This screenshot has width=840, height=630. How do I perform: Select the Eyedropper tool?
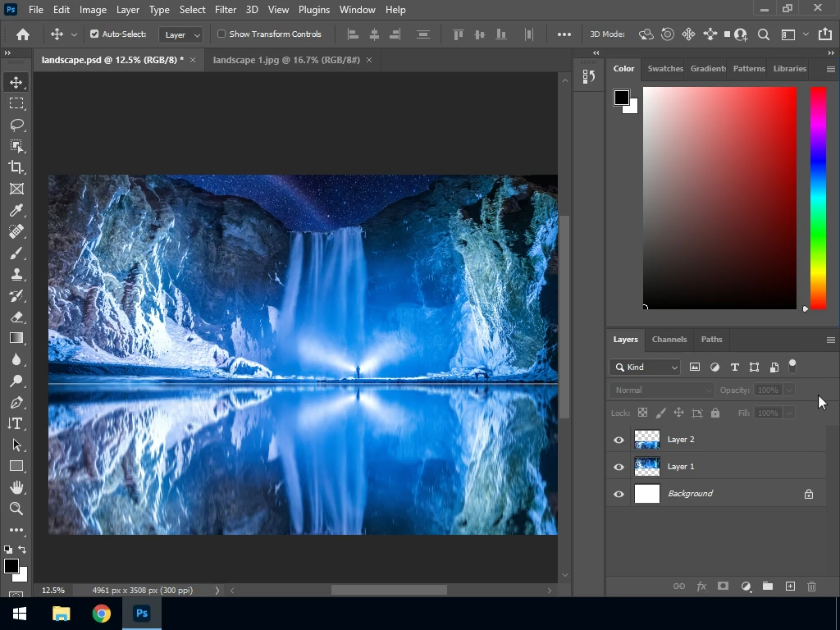point(16,210)
